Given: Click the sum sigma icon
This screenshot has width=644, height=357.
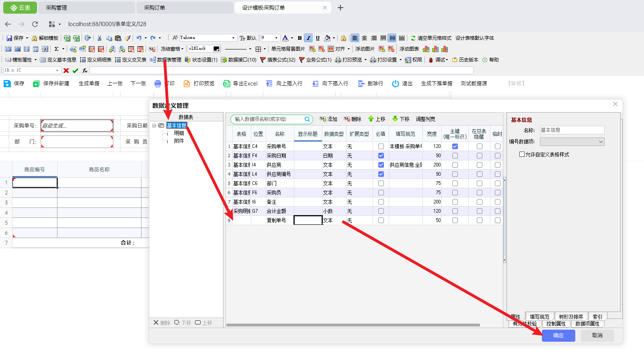Looking at the screenshot, I should [57, 49].
